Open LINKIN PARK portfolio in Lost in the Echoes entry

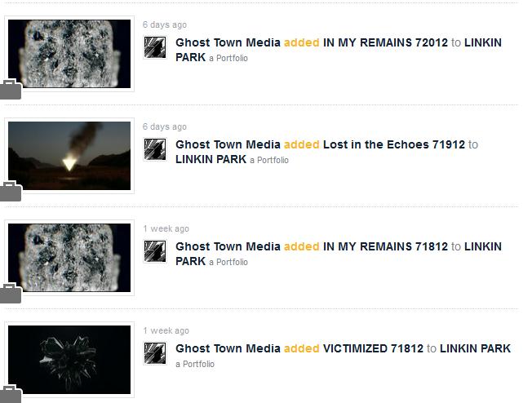[x=211, y=159]
